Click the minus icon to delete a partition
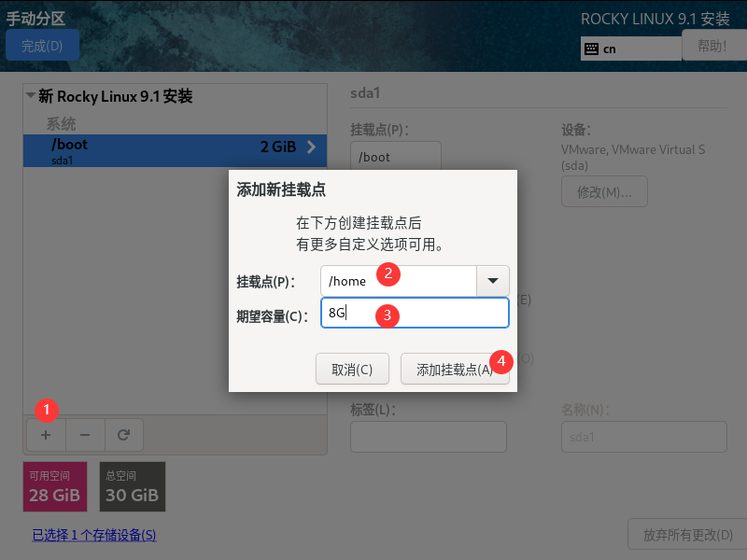Image resolution: width=747 pixels, height=560 pixels. pyautogui.click(x=83, y=434)
